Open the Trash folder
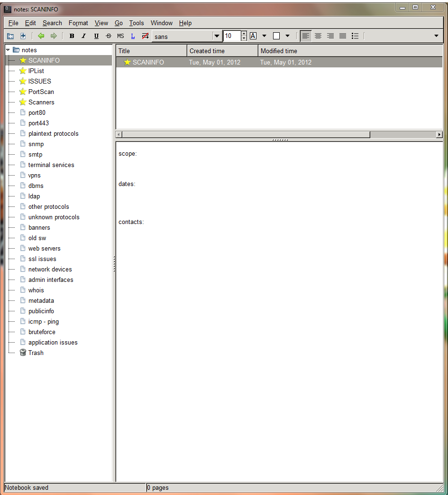Screen dimensions: 448x495 coord(36,353)
